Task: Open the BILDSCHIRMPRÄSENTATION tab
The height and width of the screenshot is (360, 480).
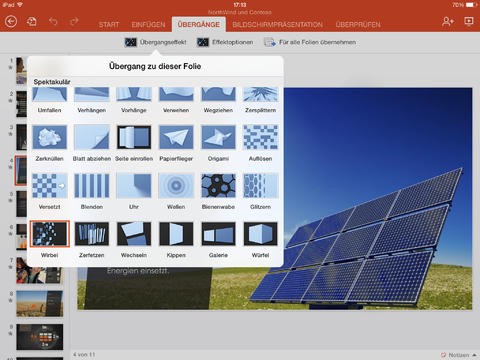Action: point(277,25)
